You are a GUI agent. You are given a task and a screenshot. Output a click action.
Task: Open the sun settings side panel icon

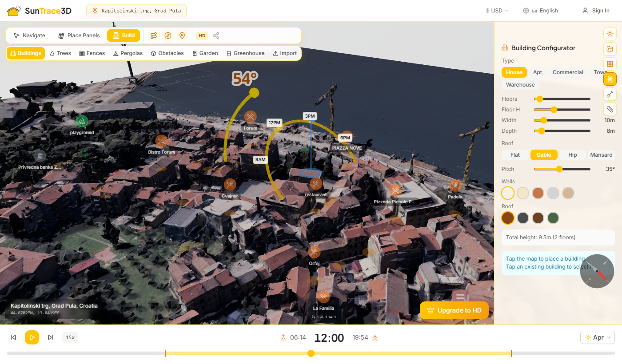(x=610, y=34)
